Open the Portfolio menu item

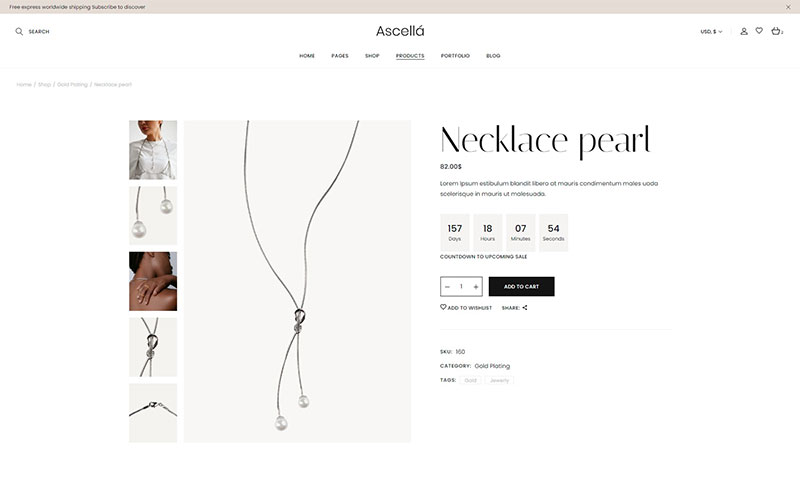tap(455, 56)
